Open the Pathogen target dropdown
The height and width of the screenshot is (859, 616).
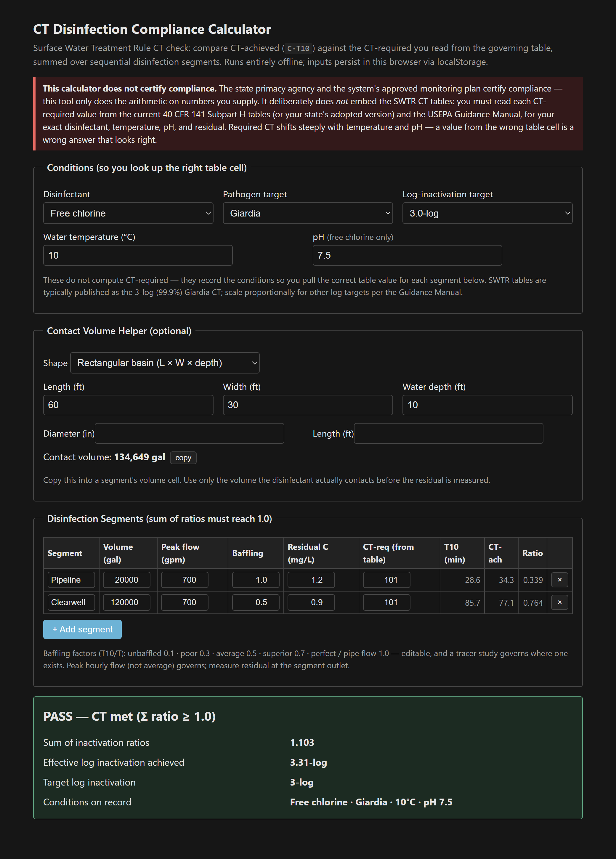(307, 213)
